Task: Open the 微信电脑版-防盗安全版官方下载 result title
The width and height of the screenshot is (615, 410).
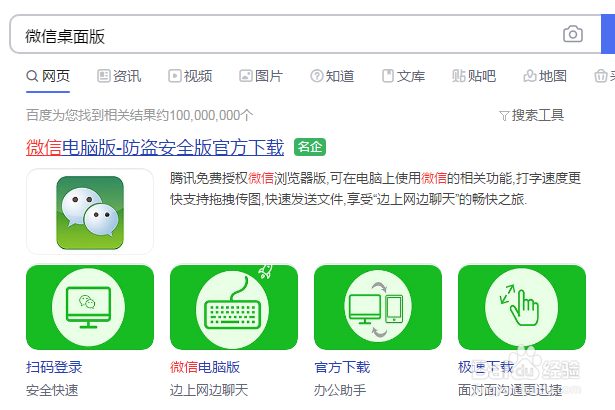Action: pos(155,148)
